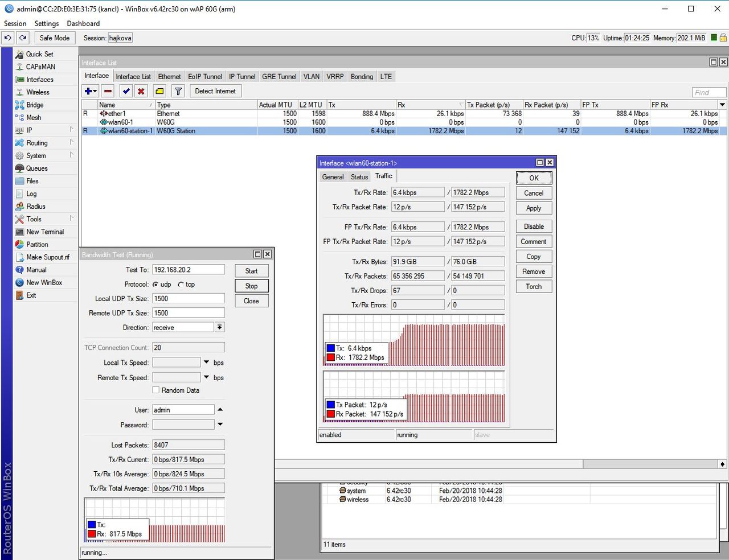Open the Dashboard menu

point(83,23)
